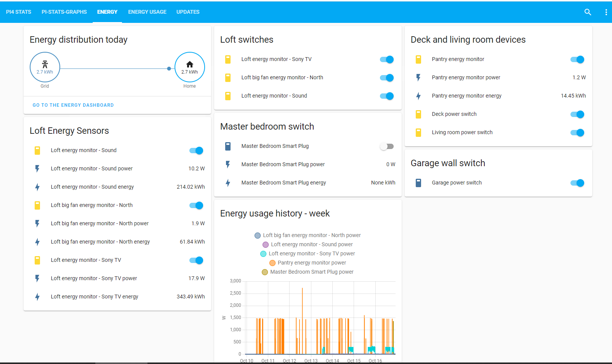The height and width of the screenshot is (364, 612).
Task: Click GO TO THE ENERGY DASHBOARD link
Action: click(73, 105)
